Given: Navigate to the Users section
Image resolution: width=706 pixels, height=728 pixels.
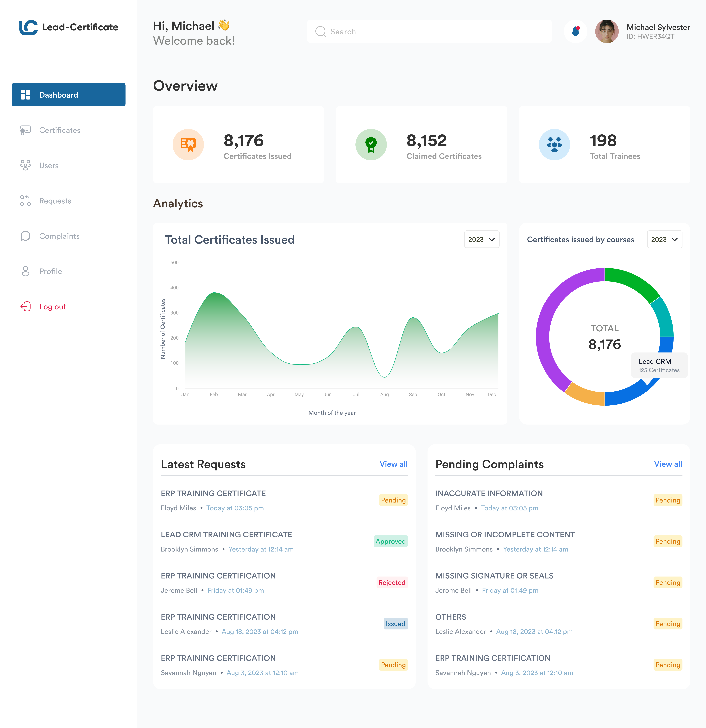Looking at the screenshot, I should pos(69,165).
